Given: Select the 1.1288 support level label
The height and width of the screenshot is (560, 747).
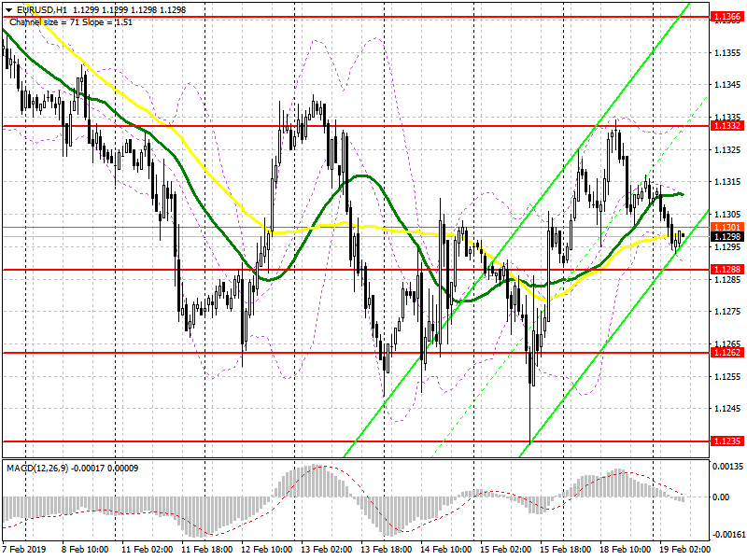Looking at the screenshot, I should 726,270.
